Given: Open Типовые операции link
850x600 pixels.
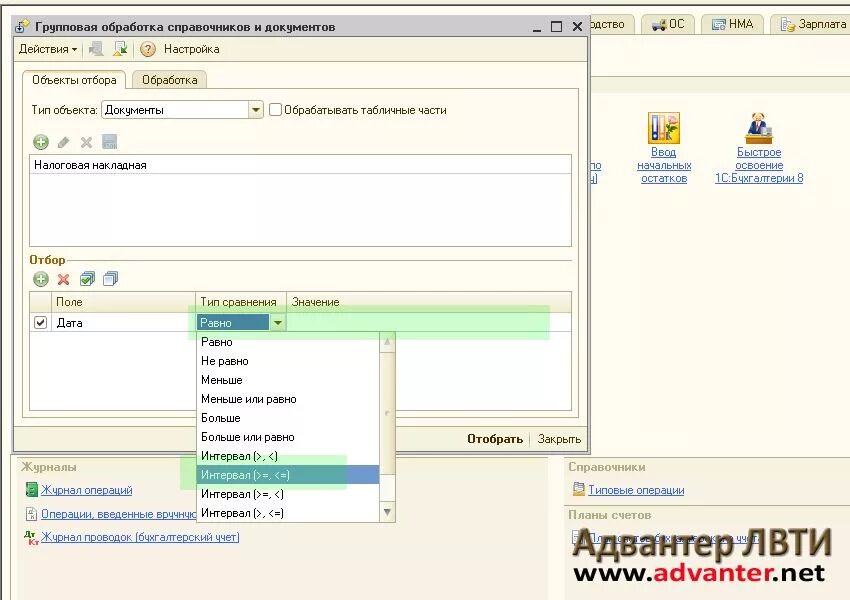Looking at the screenshot, I should (636, 490).
